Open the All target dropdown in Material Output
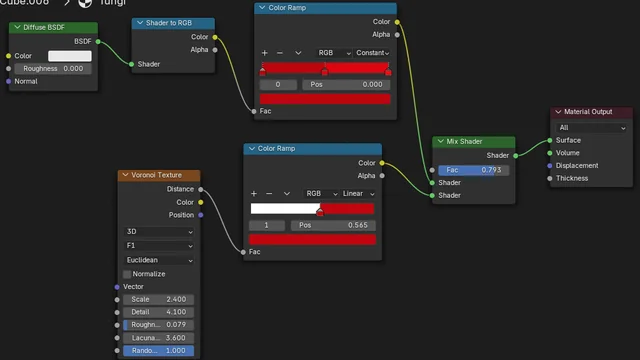 (x=591, y=128)
